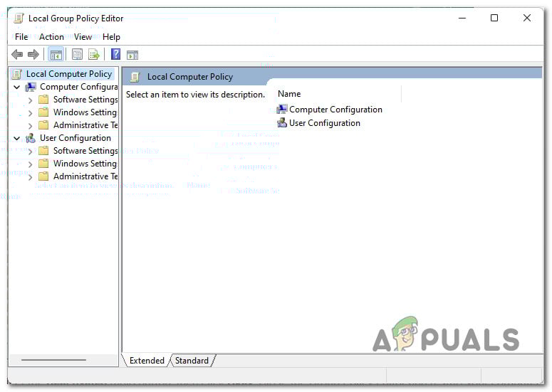Expand Administrative Templates under User Configuration
This screenshot has width=552, height=392.
pos(31,177)
